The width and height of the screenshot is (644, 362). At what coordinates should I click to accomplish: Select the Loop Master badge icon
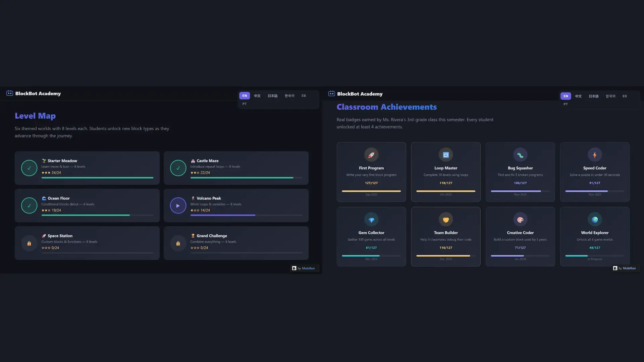[445, 155]
